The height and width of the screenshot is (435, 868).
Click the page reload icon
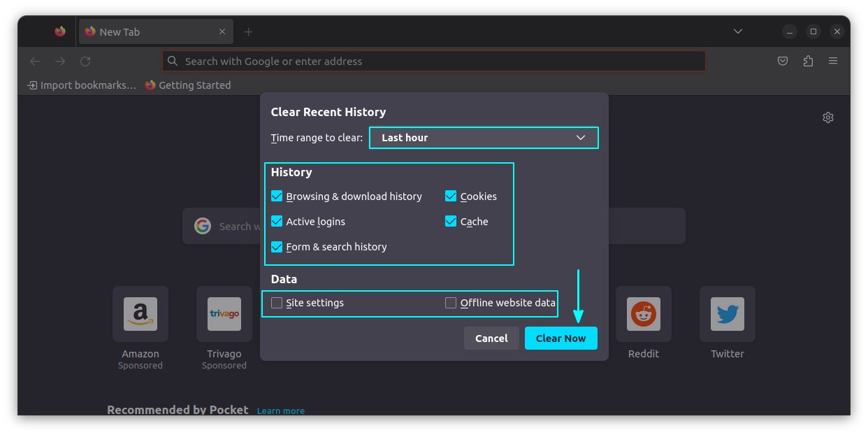pos(85,61)
